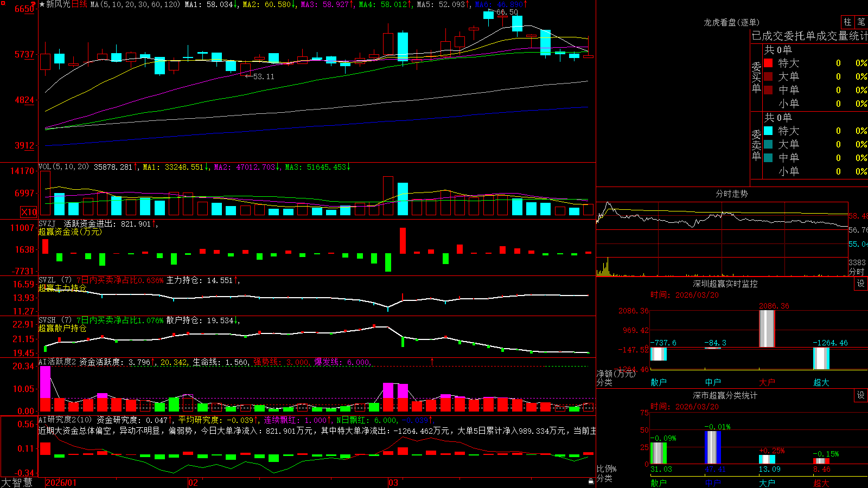Open the VOL(5,10,20) indicator parameters
Viewport: 868px width, 488px height.
click(63, 167)
